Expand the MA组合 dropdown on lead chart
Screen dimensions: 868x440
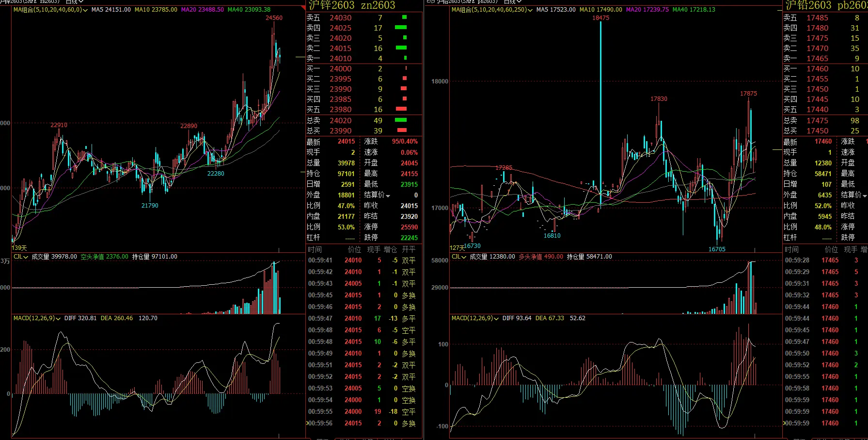(x=530, y=10)
